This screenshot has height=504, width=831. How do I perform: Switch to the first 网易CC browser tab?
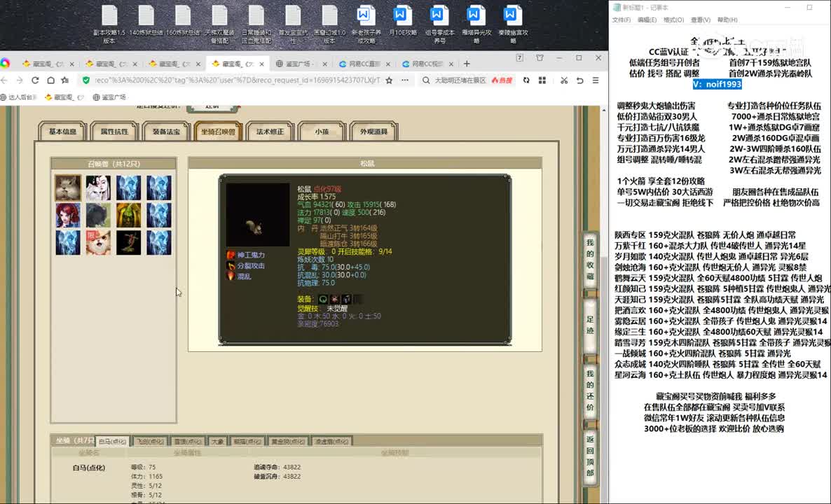click(364, 64)
